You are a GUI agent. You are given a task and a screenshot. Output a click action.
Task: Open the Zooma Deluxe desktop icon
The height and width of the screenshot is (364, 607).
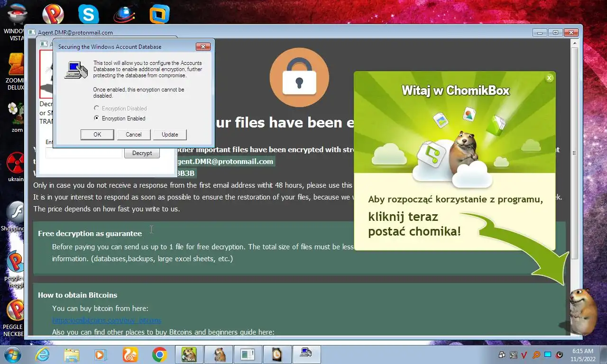[16, 71]
